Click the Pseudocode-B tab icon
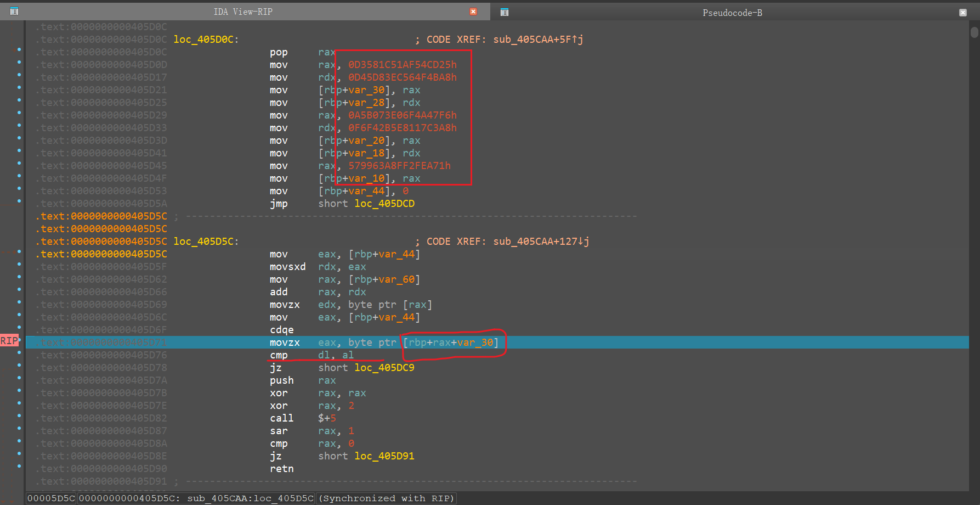Viewport: 980px width, 505px height. point(505,12)
